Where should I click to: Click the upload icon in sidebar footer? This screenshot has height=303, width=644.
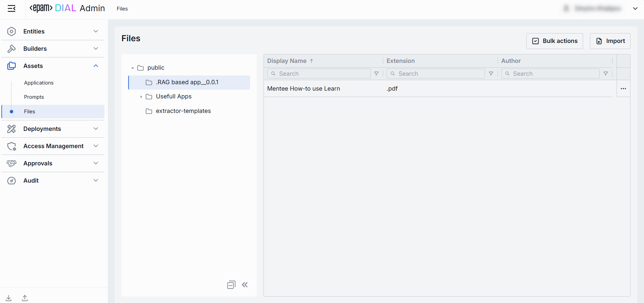pyautogui.click(x=25, y=298)
